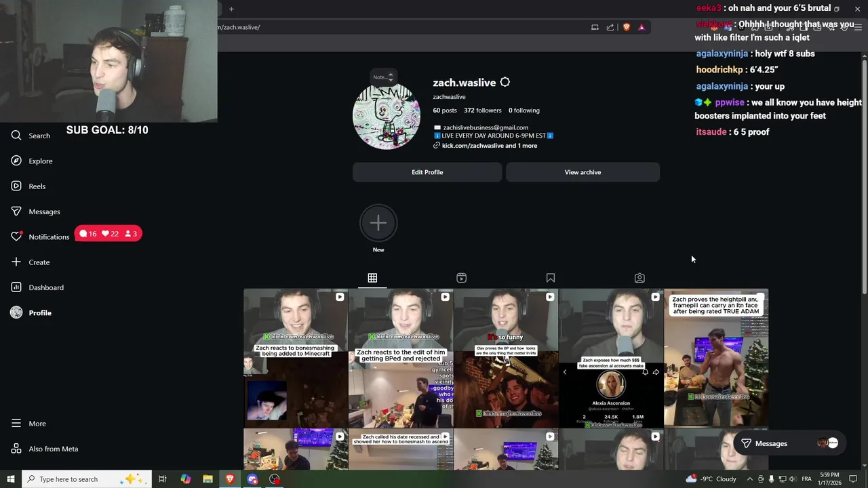Open fake ascension ai accounts post
Screen dimensions: 868x488
click(611, 358)
